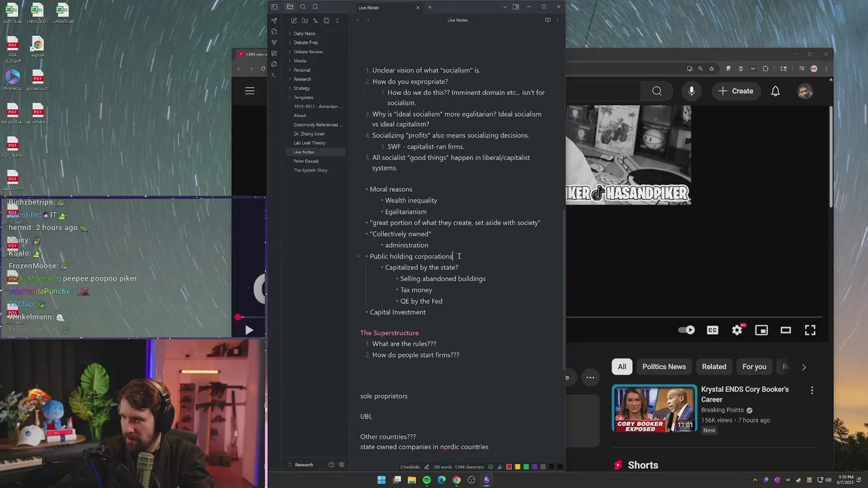This screenshot has height=488, width=868.
Task: Open YouTube player settings gear
Action: pos(737,330)
